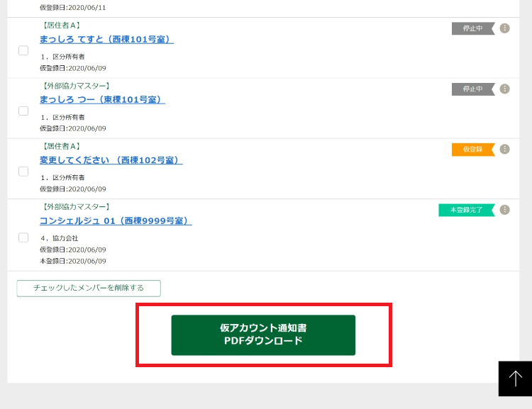Open options menu for まっしろ つー row
This screenshot has height=409, width=532.
(x=504, y=89)
